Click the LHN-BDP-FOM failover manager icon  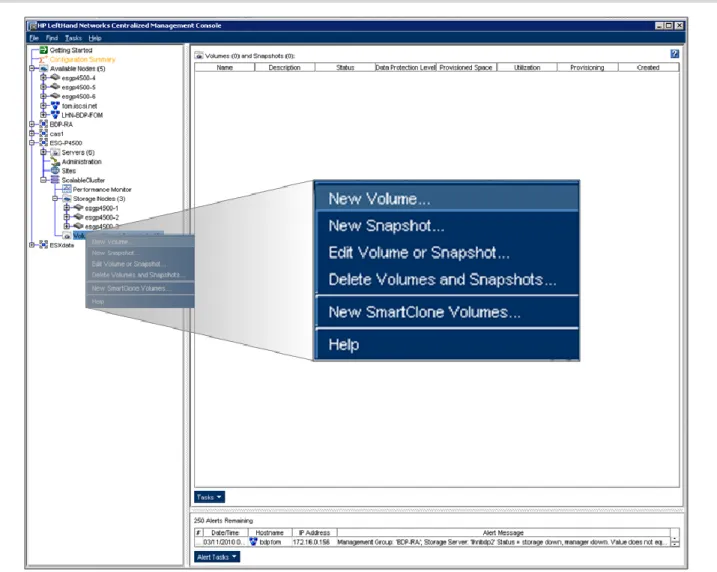point(55,115)
